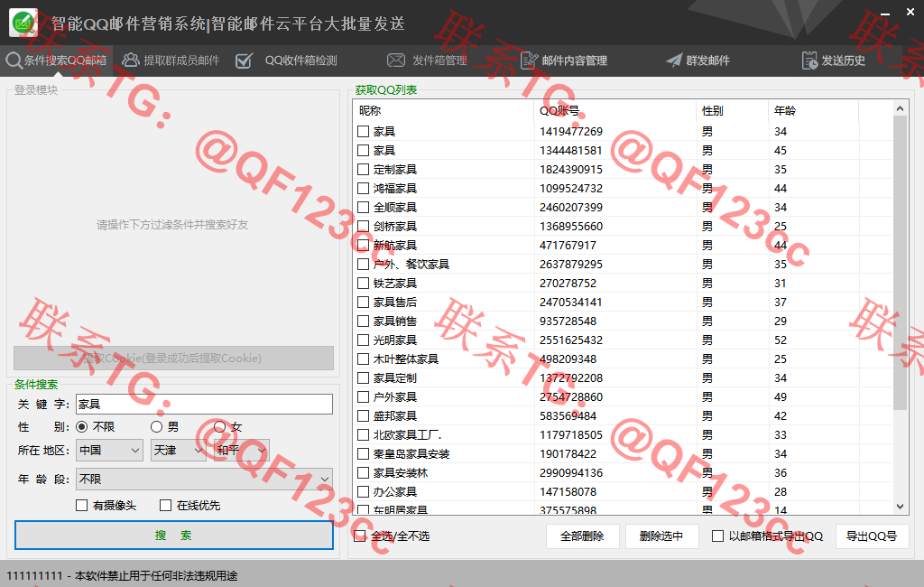Open the province dropdown showing 天津
The width and height of the screenshot is (924, 587).
[x=178, y=450]
